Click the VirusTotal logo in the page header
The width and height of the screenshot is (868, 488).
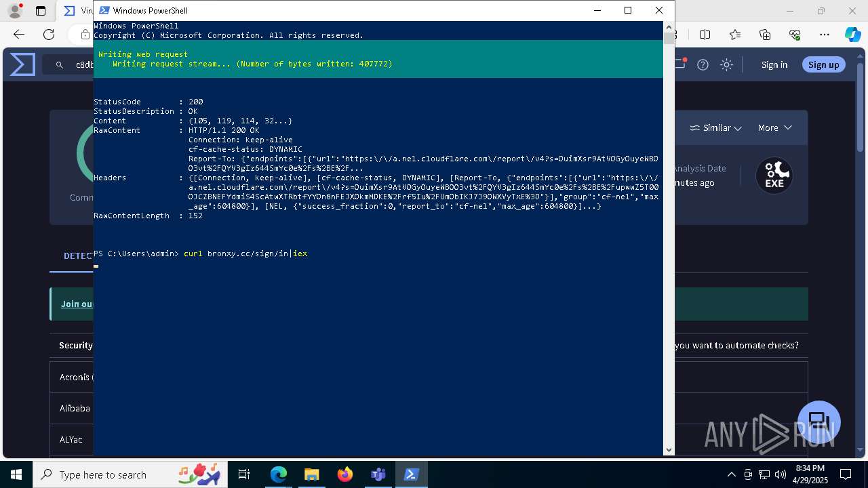click(22, 64)
